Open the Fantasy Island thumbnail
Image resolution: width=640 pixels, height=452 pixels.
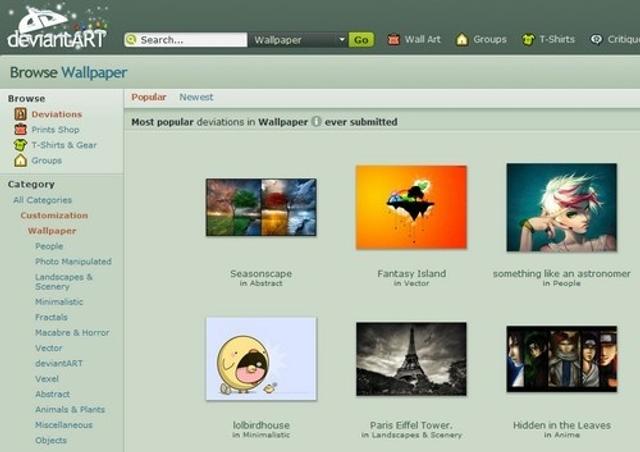point(411,207)
